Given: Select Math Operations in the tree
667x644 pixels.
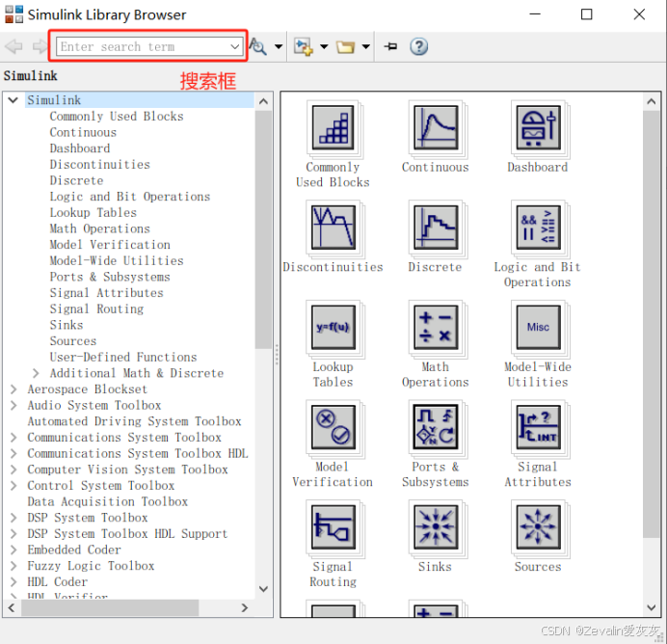Looking at the screenshot, I should [x=100, y=228].
